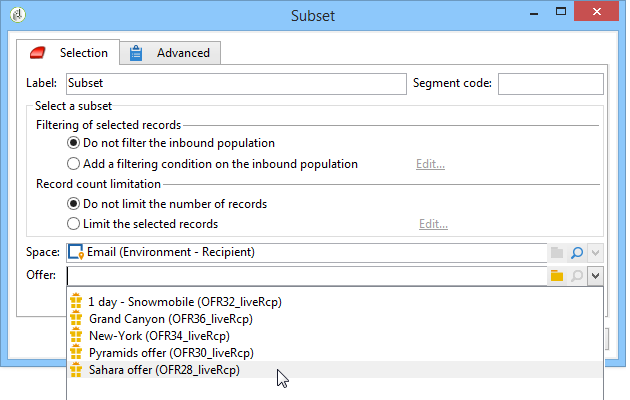Image resolution: width=630 pixels, height=400 pixels.
Task: Click the Edit link for record limitation
Action: pyautogui.click(x=432, y=224)
